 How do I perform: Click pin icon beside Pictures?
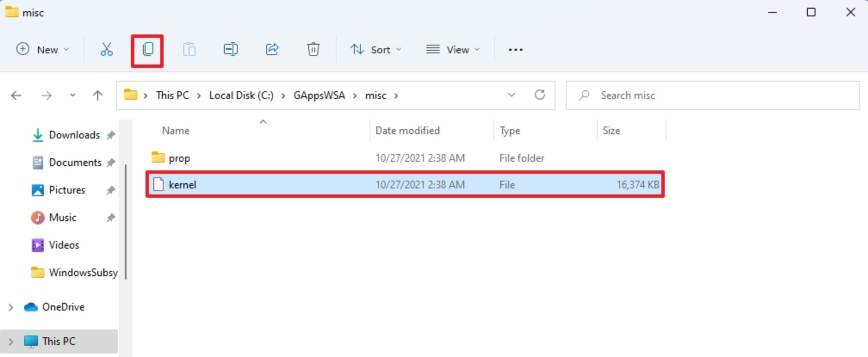[111, 190]
